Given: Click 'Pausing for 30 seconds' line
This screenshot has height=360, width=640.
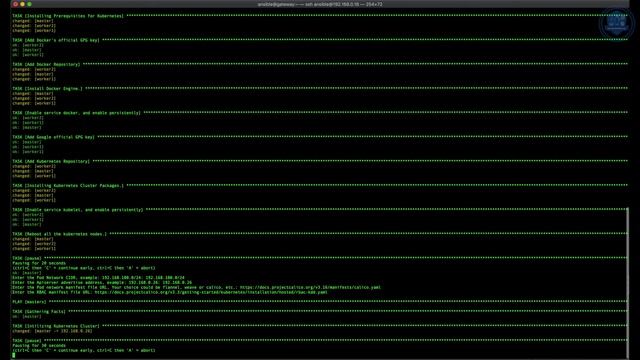Looking at the screenshot, I should click(39, 345).
